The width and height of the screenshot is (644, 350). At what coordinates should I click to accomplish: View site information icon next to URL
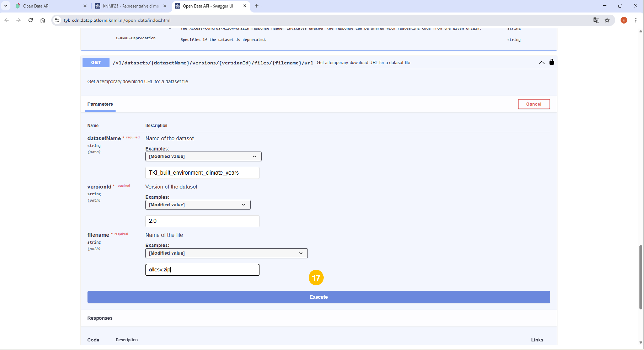point(57,20)
